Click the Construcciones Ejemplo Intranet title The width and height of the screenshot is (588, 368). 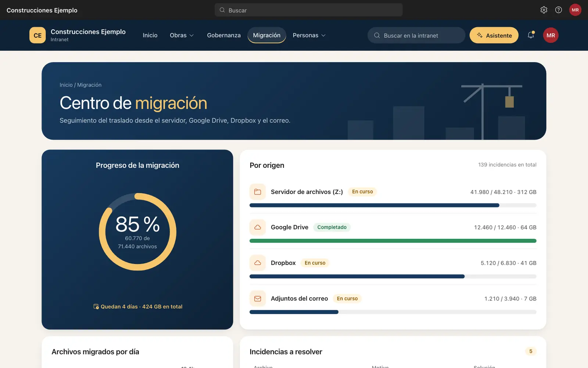point(88,35)
